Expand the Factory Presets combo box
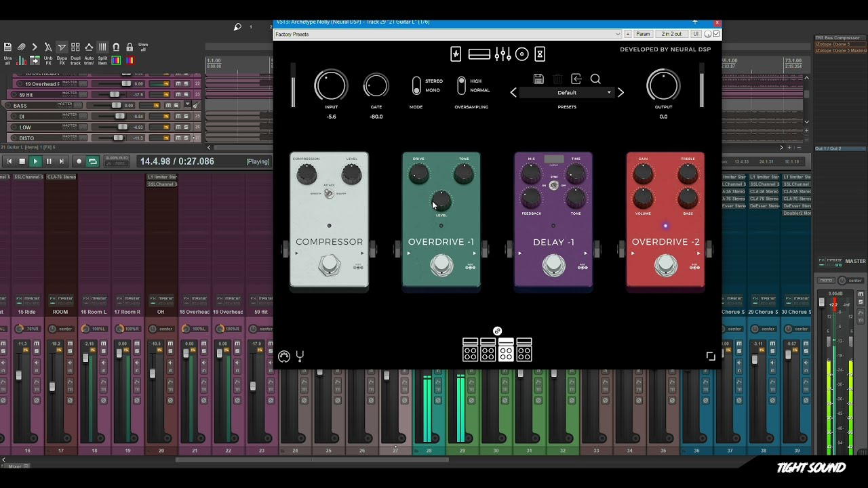The height and width of the screenshot is (488, 868). [x=448, y=34]
